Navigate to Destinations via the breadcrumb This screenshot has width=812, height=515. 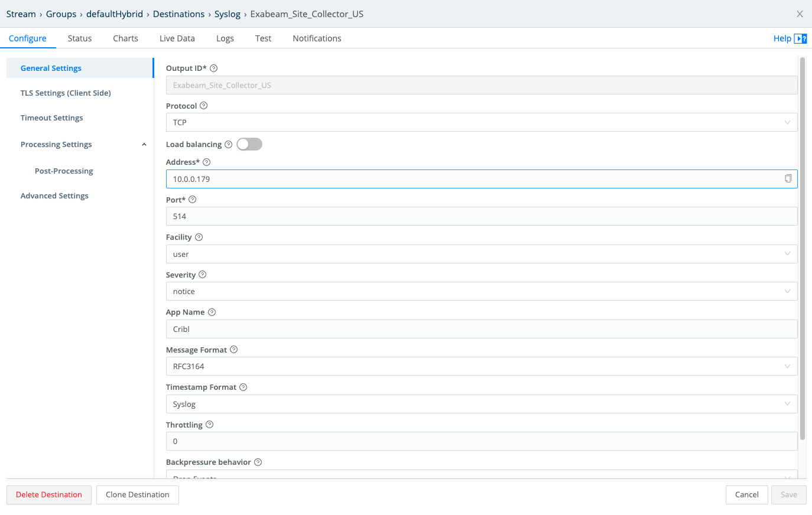coord(178,14)
